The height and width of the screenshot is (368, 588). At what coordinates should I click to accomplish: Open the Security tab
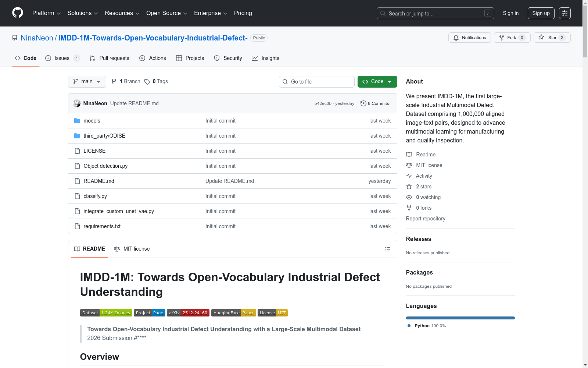coord(228,58)
